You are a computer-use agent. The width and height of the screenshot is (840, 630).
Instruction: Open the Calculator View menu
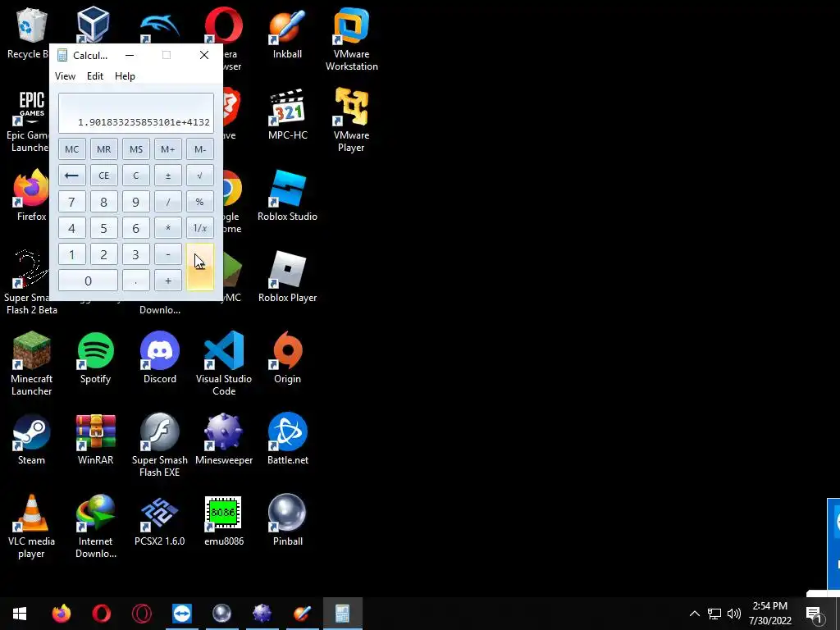[65, 76]
